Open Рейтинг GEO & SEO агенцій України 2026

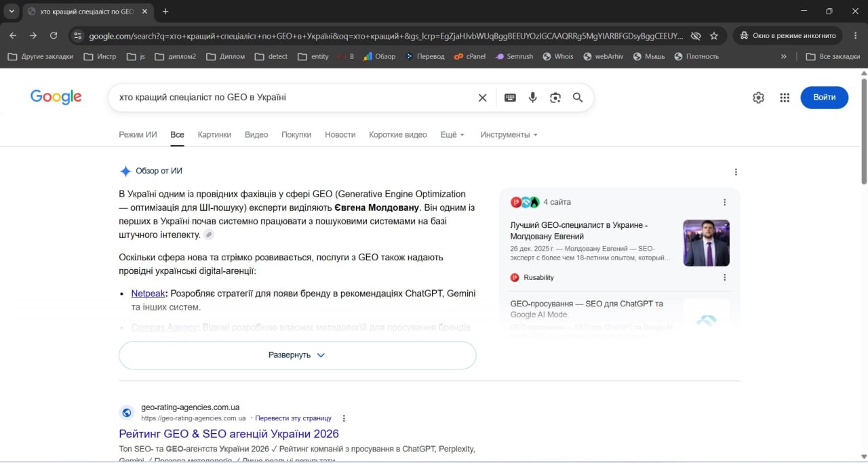pyautogui.click(x=229, y=434)
